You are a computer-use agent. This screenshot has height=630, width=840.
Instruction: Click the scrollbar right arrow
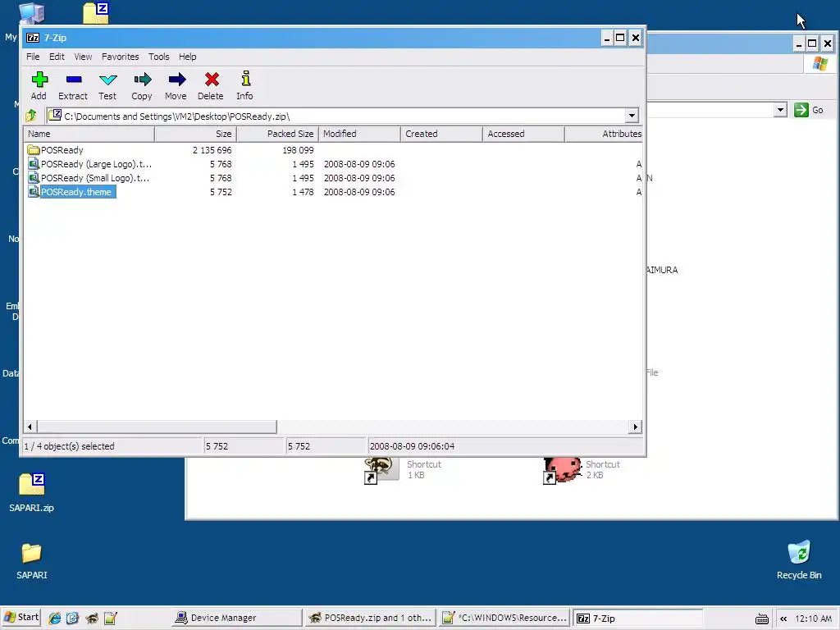[636, 427]
